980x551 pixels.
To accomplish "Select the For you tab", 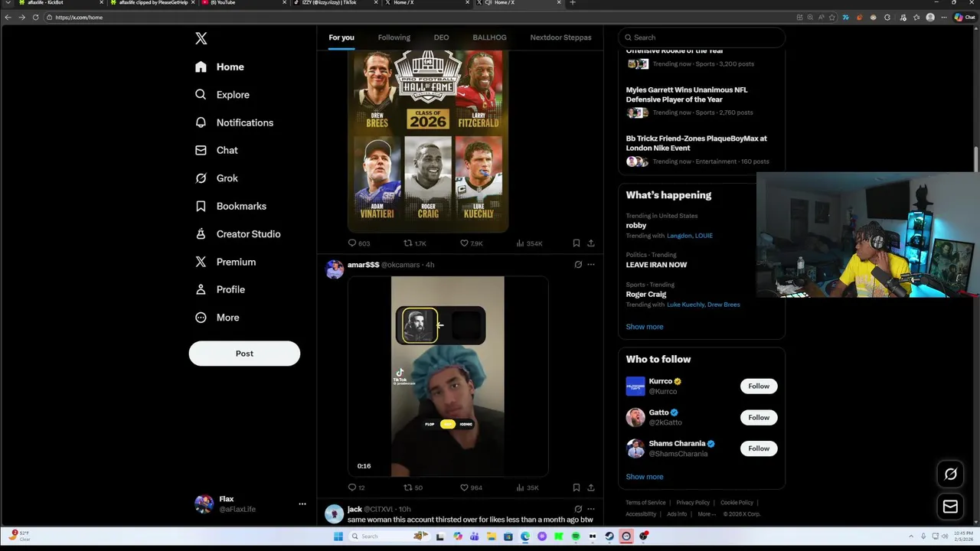I will [341, 37].
